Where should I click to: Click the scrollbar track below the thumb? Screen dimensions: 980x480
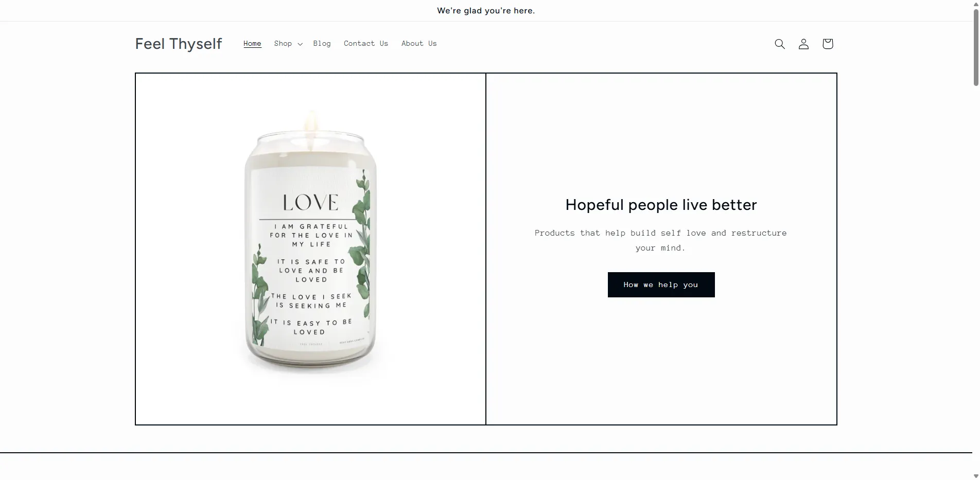coord(976,278)
